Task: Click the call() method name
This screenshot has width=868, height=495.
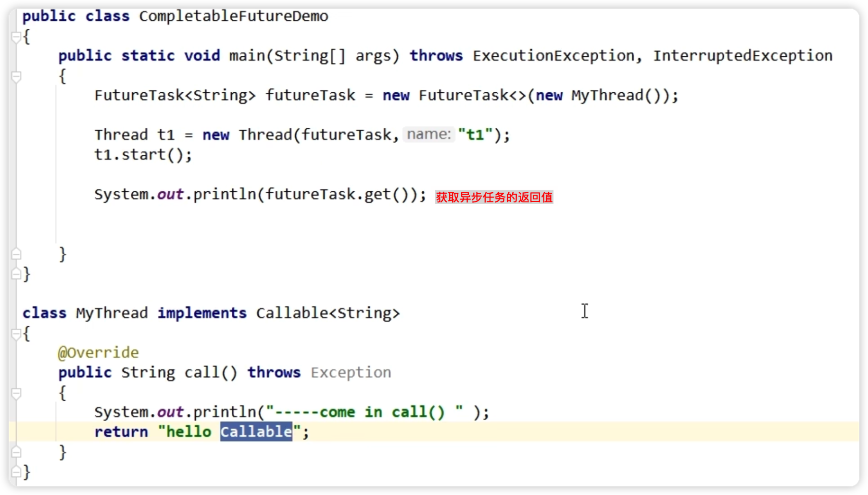Action: 211,372
